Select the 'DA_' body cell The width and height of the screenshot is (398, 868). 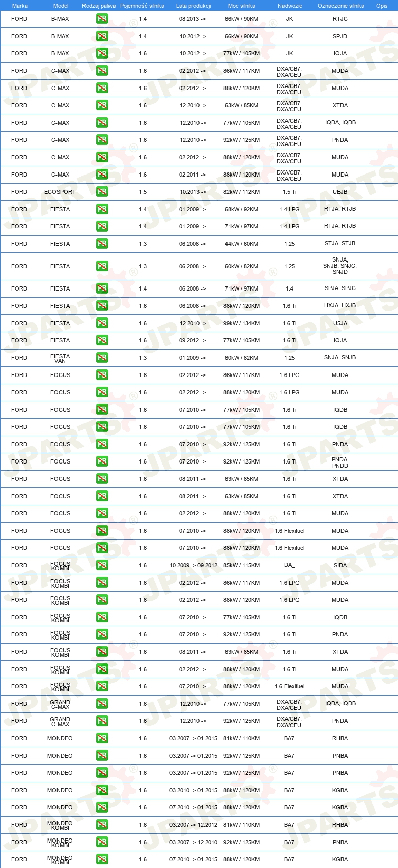click(x=289, y=565)
